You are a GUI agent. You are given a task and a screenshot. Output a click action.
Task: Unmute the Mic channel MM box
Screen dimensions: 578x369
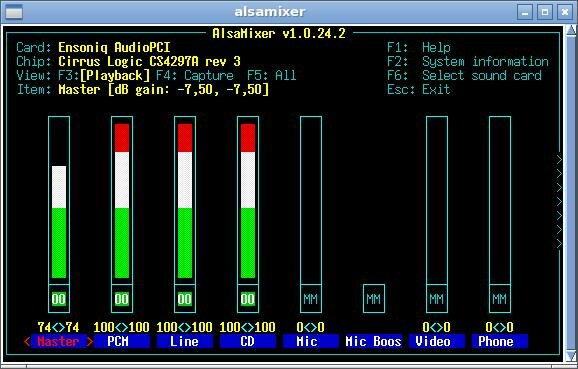point(311,299)
